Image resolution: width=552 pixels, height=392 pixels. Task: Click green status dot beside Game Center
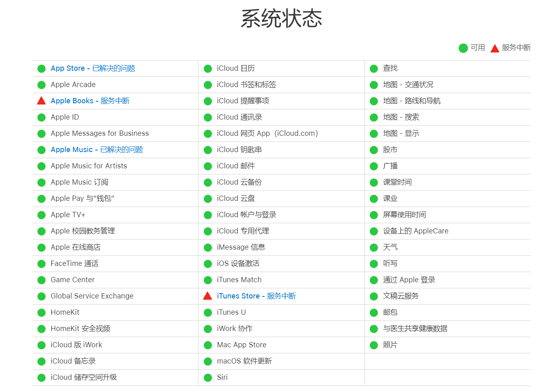pos(41,280)
